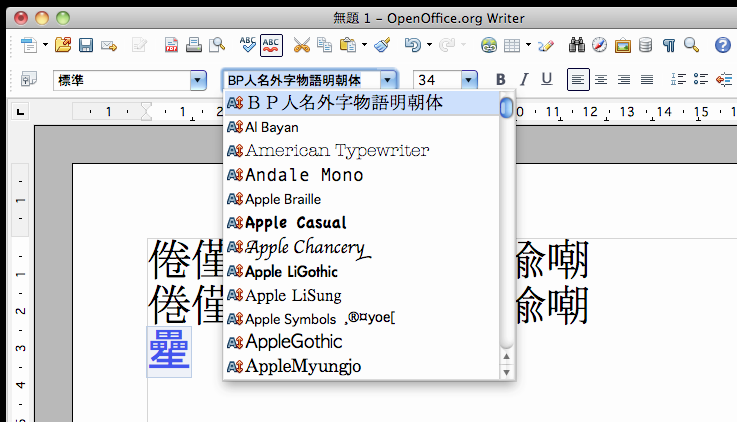Viewport: 737px width, 422px height.
Task: Click the font size field showing 34
Action: (x=437, y=80)
